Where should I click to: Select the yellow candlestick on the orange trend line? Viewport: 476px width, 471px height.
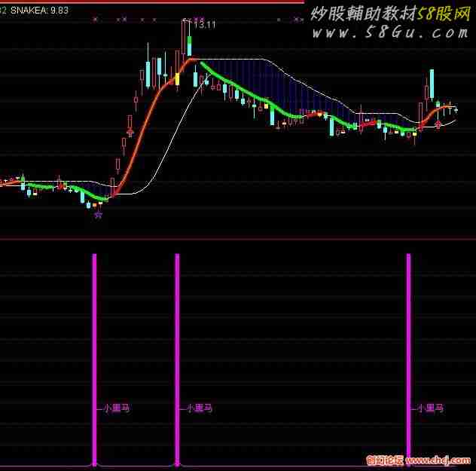[x=177, y=79]
